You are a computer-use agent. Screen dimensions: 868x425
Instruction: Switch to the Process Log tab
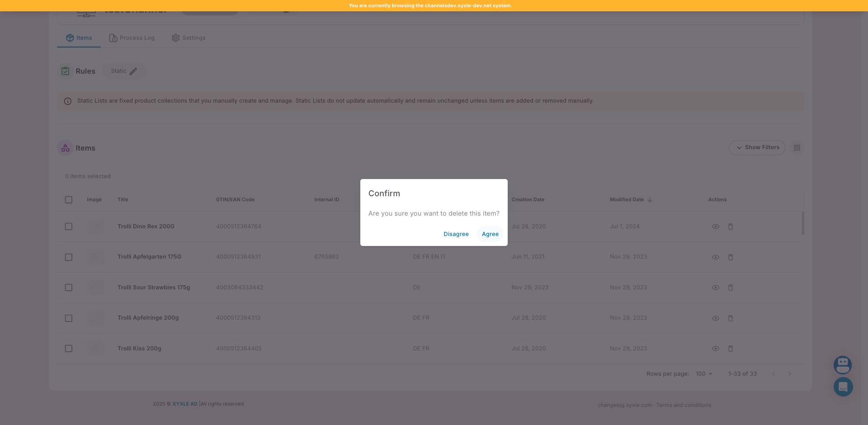click(x=132, y=38)
